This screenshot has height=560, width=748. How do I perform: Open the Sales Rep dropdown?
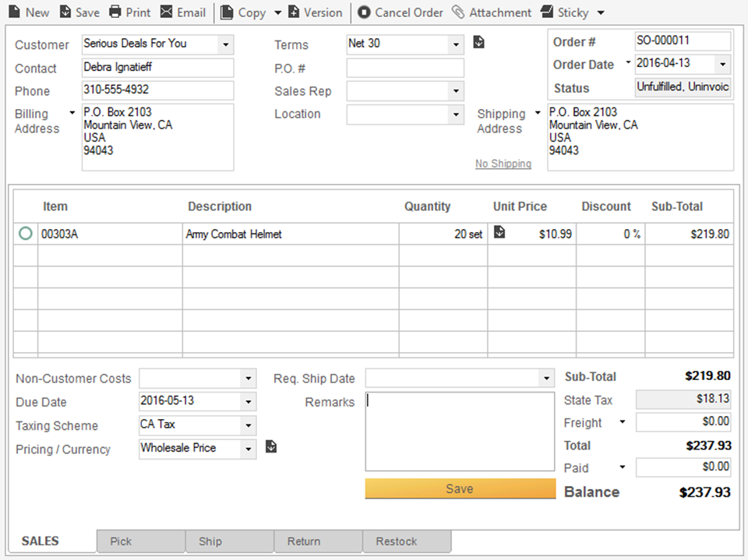tap(456, 90)
